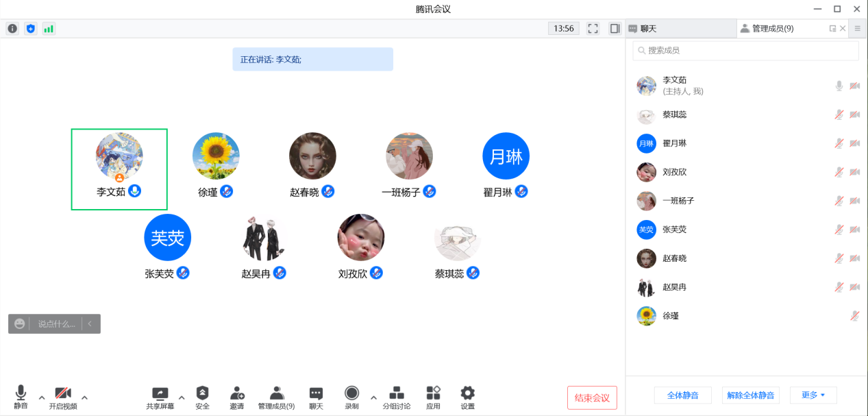Click Unmute All (解除全体静音) button

(750, 395)
